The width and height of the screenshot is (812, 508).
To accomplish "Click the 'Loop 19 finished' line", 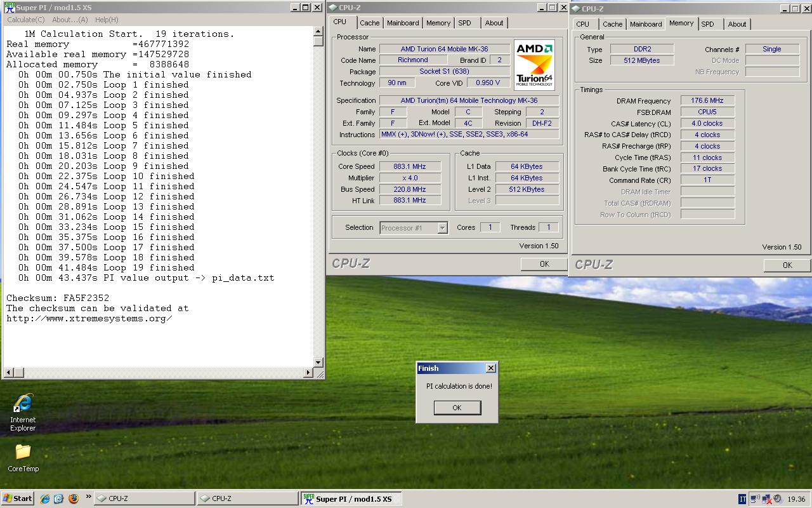I will 107,267.
